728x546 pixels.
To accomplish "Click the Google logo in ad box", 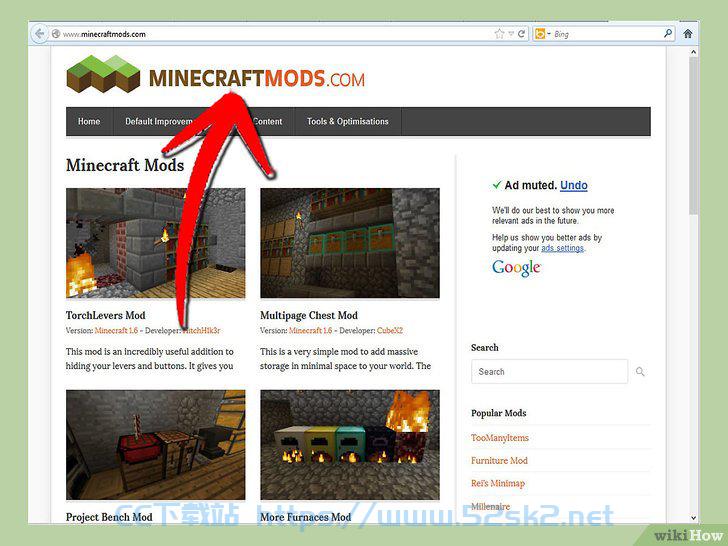I will point(516,268).
